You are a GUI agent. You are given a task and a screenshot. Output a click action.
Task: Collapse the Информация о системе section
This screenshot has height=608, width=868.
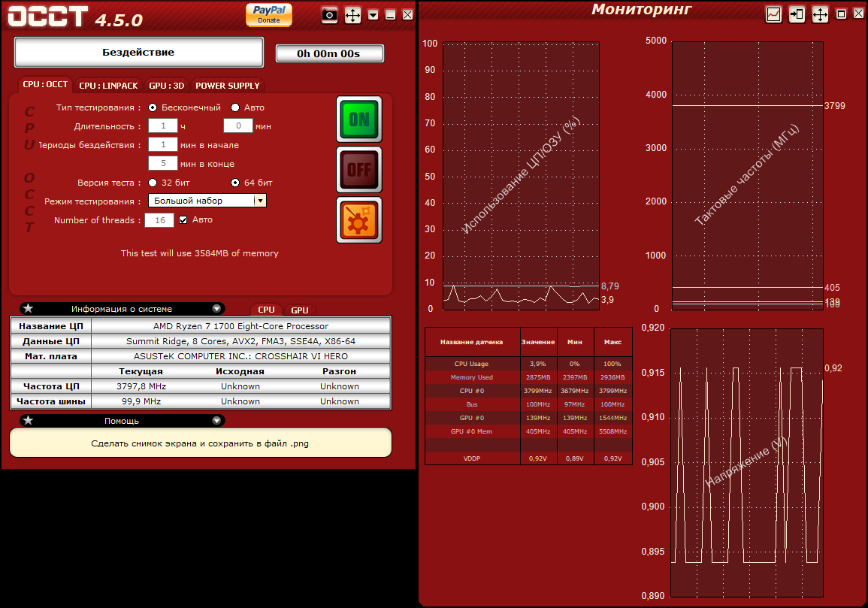tap(216, 308)
